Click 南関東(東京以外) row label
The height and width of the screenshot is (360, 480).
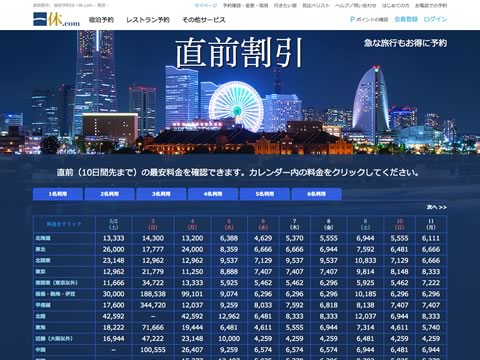coord(57,283)
